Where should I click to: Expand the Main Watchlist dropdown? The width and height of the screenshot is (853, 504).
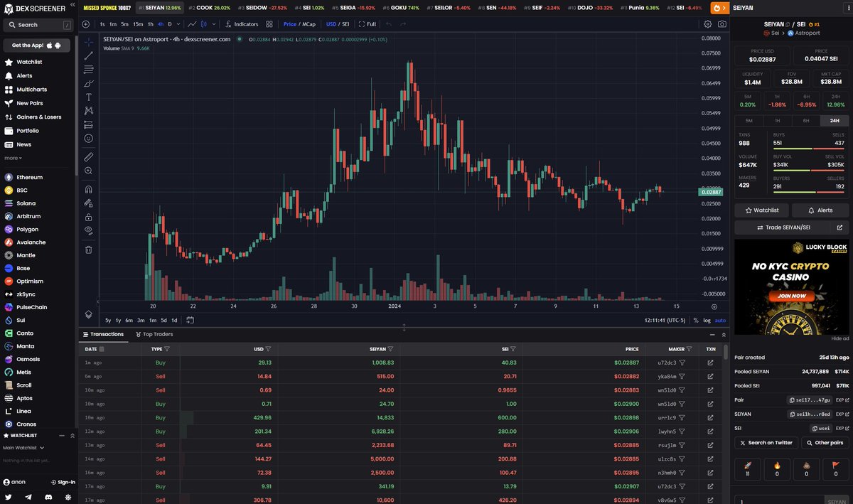tap(23, 448)
